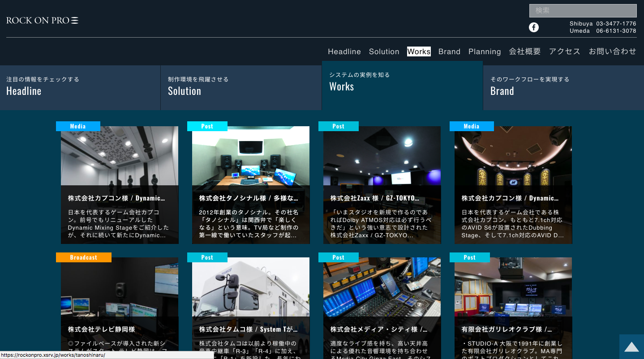Click title 有限会社ガリレオクラブ様
This screenshot has width=644, height=359.
tap(507, 329)
